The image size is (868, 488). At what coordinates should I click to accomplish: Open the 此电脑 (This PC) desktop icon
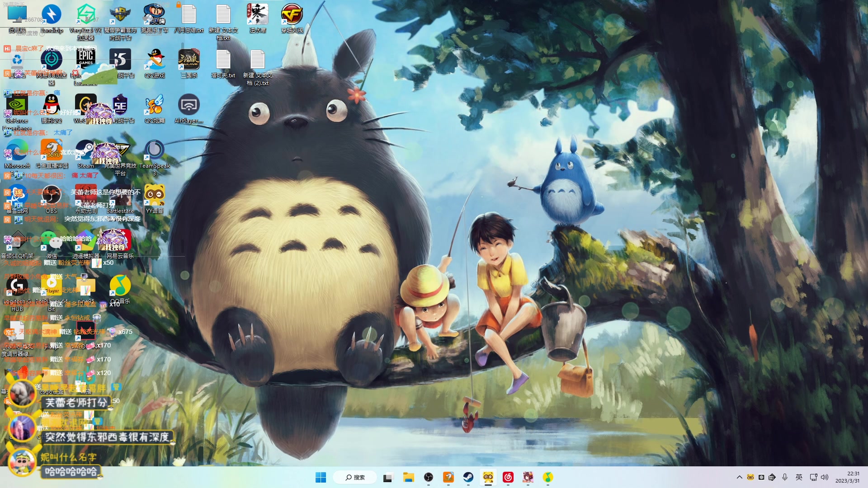[17, 18]
